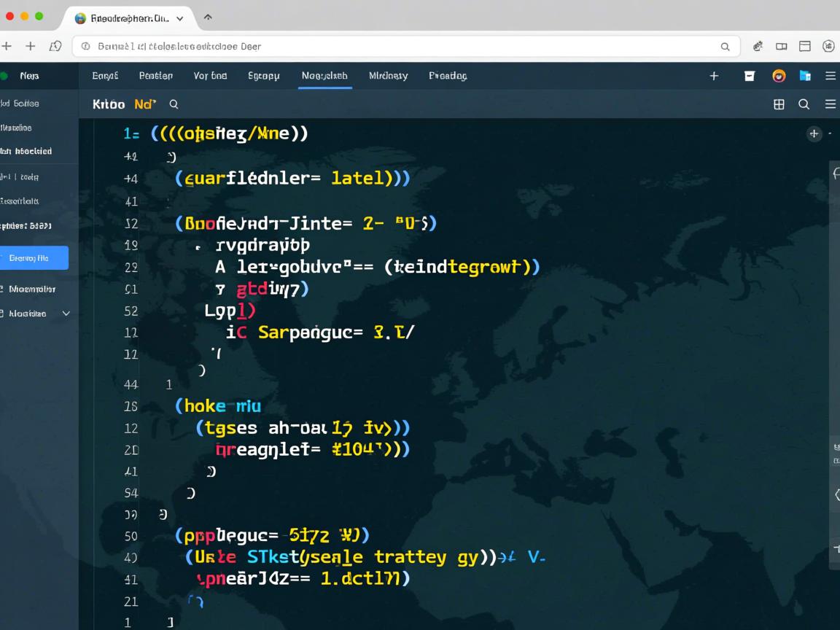Click the browser address bar field
840x630 pixels.
click(x=401, y=46)
